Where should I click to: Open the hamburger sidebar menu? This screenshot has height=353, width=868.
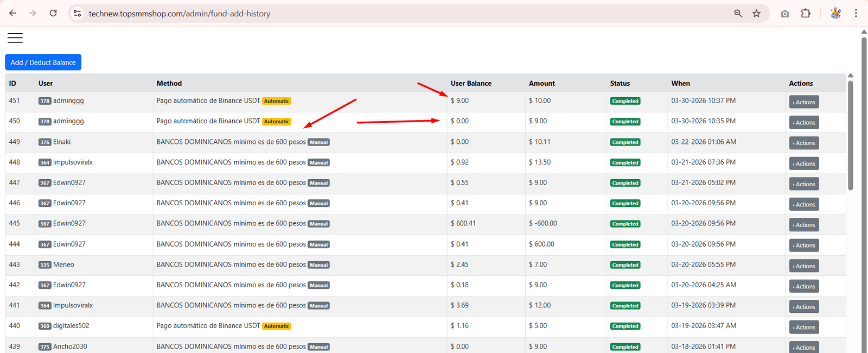15,37
